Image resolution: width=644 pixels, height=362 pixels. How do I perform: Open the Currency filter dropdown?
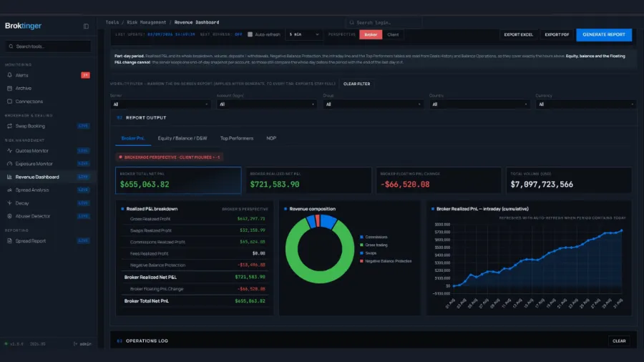click(x=585, y=104)
